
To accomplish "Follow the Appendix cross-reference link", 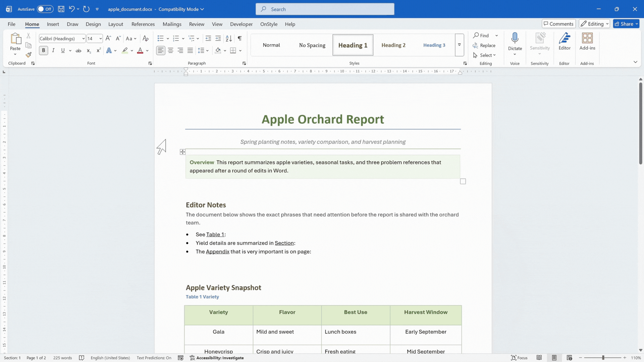I will [x=217, y=252].
